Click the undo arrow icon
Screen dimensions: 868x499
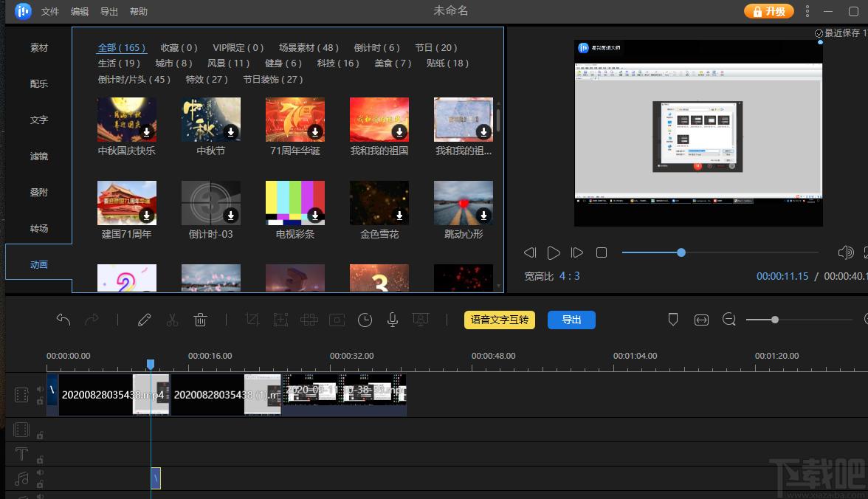[63, 320]
